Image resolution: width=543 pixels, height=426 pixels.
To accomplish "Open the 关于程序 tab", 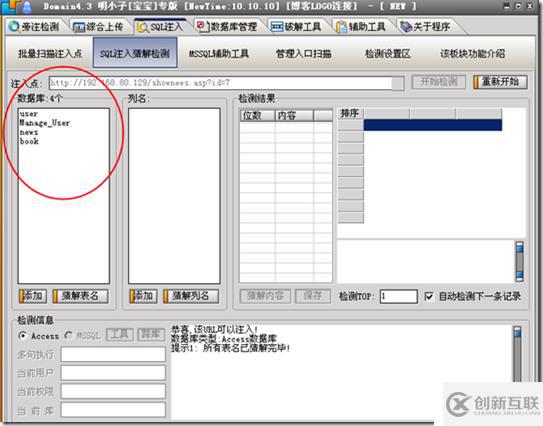I will pos(426,27).
